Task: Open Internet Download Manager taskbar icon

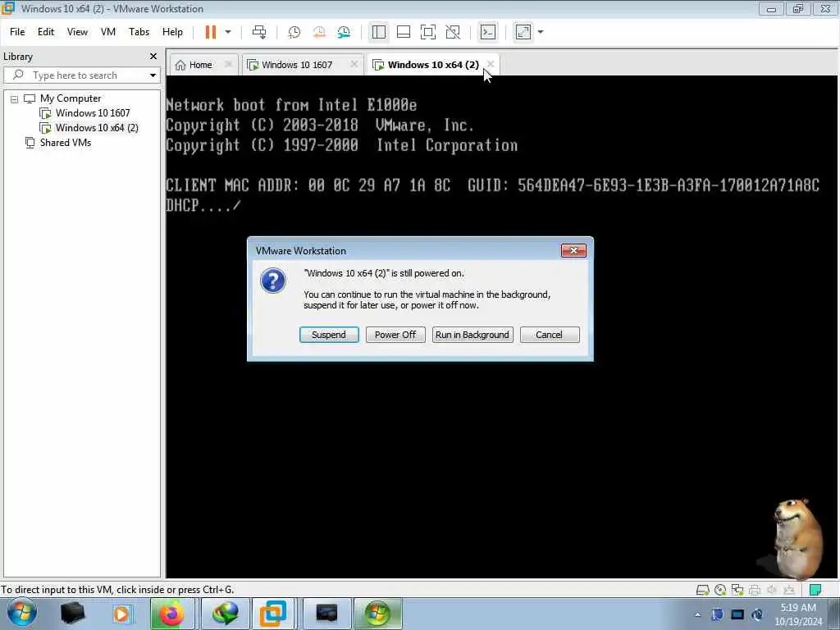Action: [x=225, y=614]
